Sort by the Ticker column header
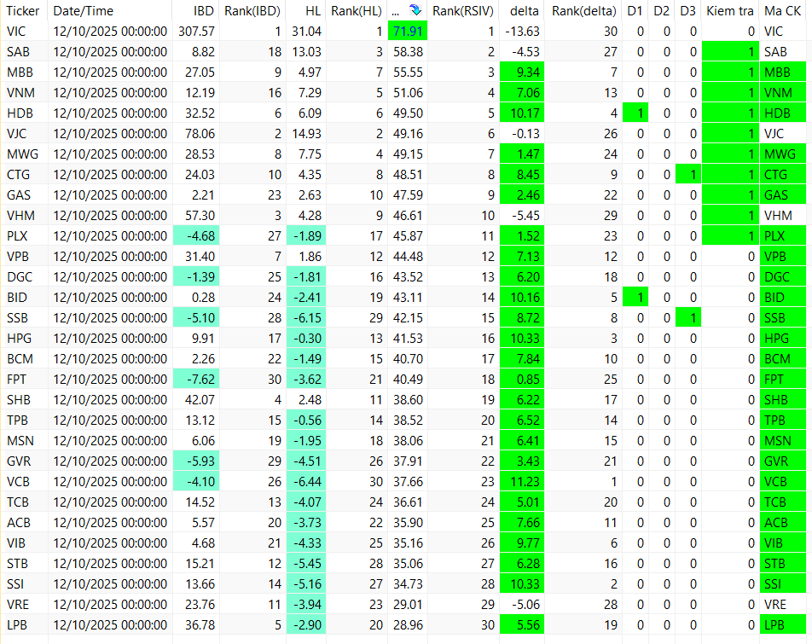812x644 pixels. point(23,10)
